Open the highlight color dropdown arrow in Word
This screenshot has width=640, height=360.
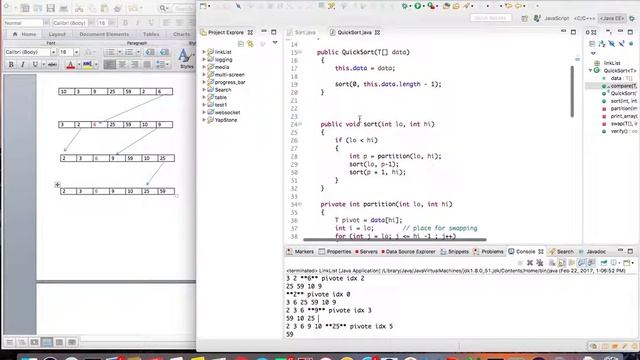pyautogui.click(x=96, y=64)
